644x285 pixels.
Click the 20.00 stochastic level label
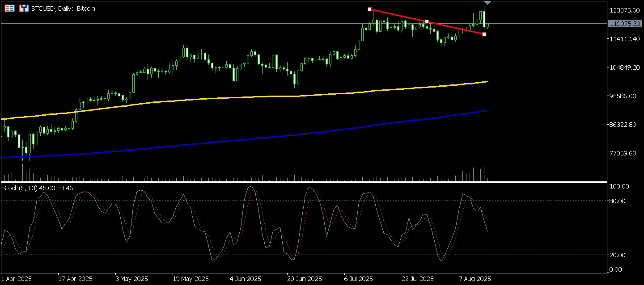coord(617,255)
